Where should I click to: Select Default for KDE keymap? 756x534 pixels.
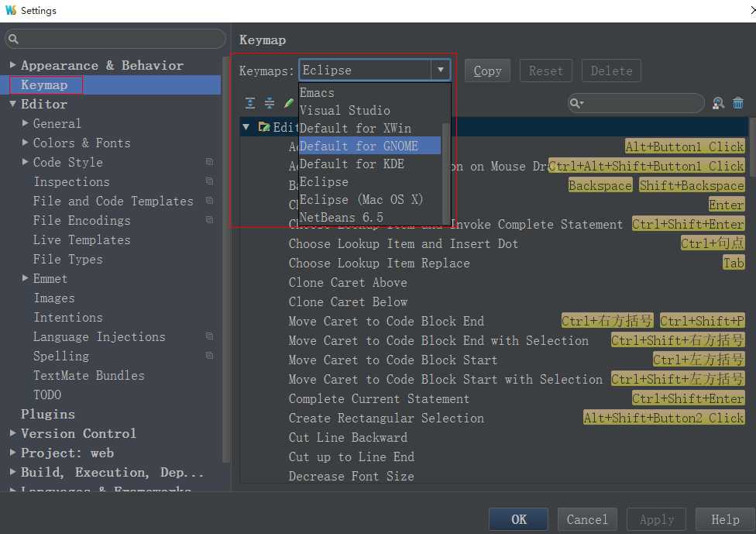369,164
